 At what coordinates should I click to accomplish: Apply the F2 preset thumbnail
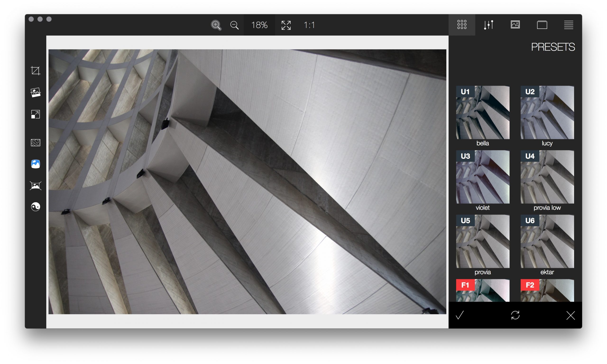point(547,290)
